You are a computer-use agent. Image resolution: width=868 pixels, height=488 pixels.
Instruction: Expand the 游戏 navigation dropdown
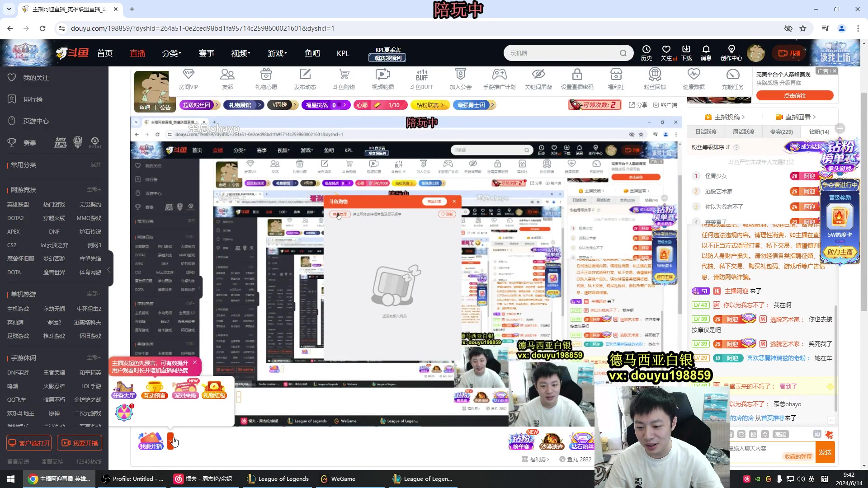[x=277, y=53]
